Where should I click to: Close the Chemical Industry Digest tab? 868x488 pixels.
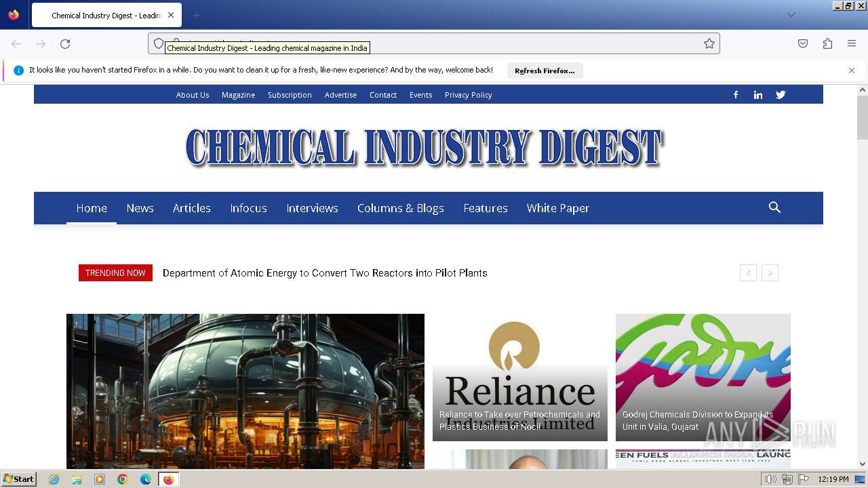click(170, 15)
